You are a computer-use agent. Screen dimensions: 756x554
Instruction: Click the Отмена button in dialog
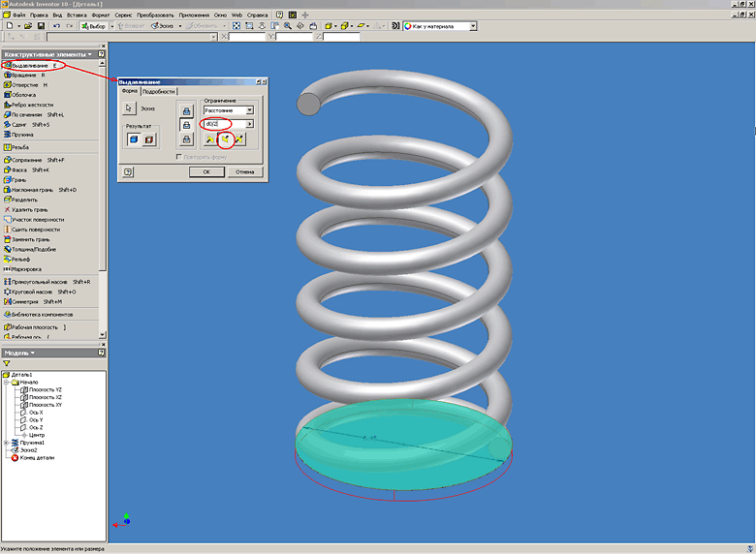pos(244,171)
